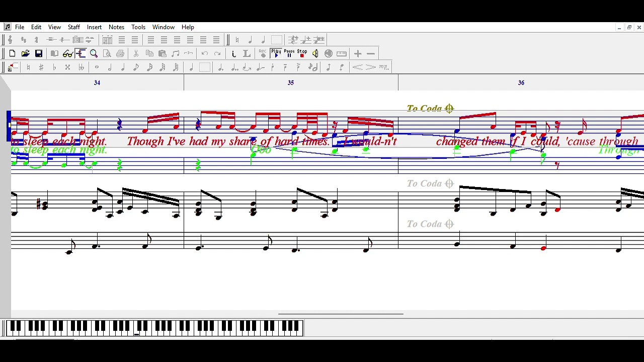The height and width of the screenshot is (362, 644).
Task: Click the eyeglasses viewer icon
Action: (68, 53)
